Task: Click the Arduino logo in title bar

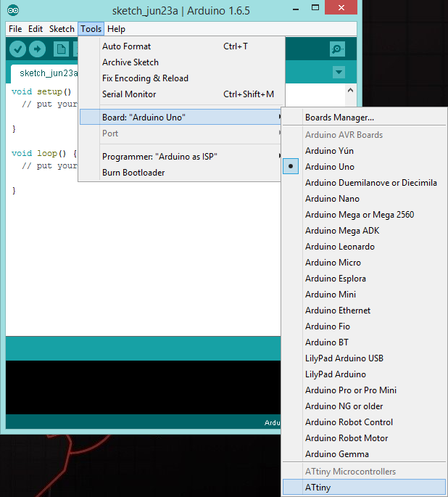Action: click(13, 10)
